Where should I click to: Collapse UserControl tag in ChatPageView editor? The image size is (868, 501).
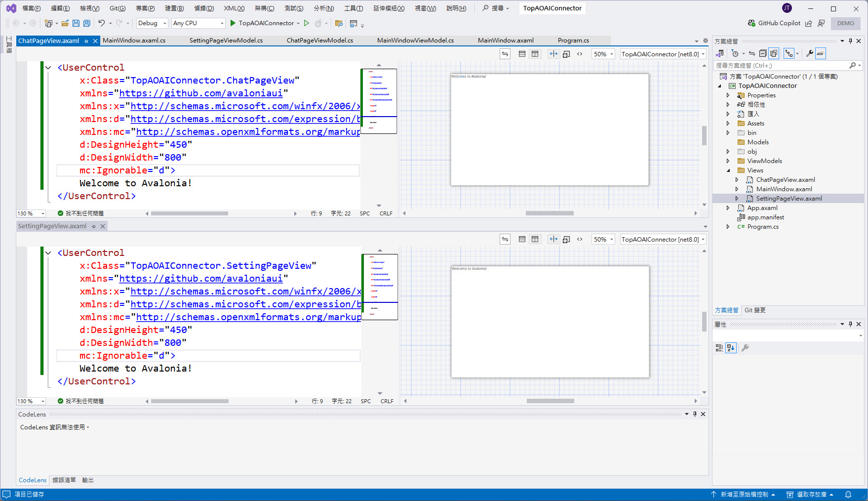[48, 68]
